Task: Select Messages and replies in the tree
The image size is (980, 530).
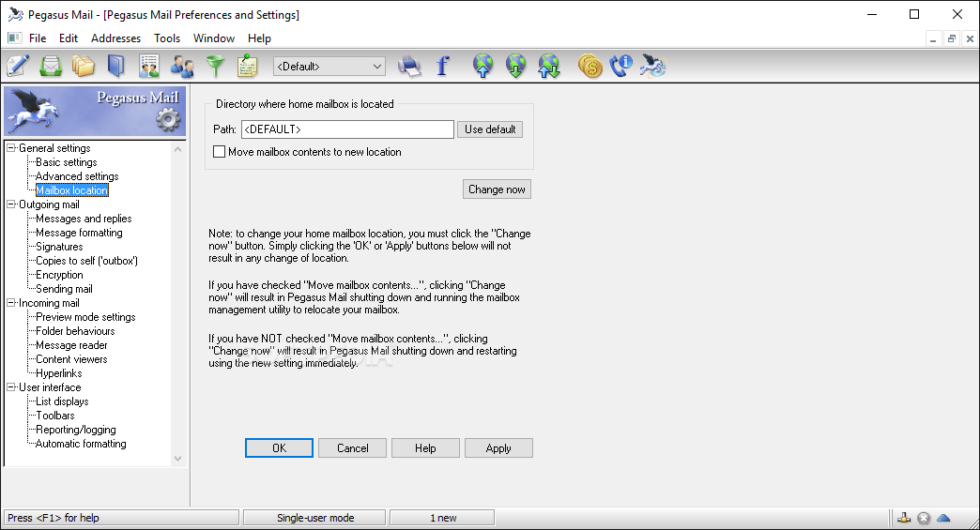Action: 84,219
